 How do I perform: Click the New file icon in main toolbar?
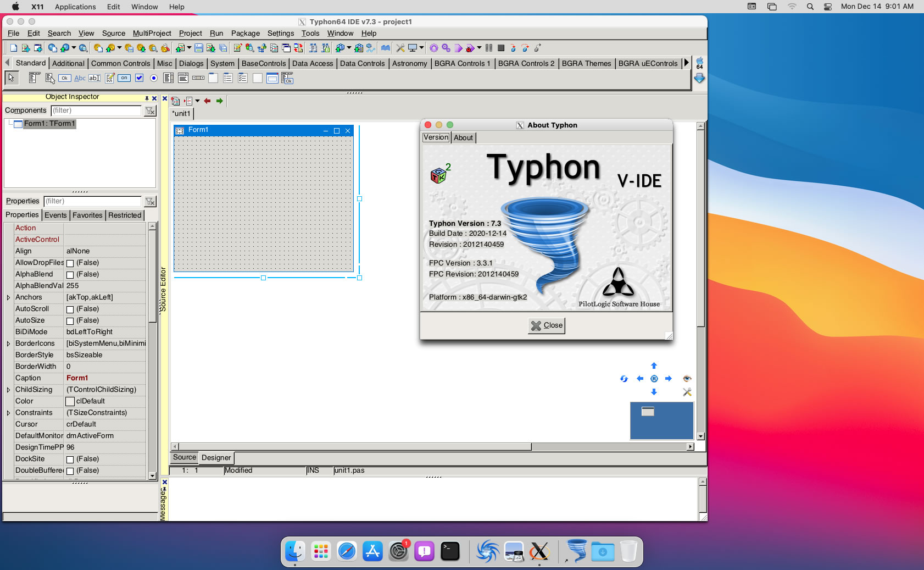click(x=14, y=48)
